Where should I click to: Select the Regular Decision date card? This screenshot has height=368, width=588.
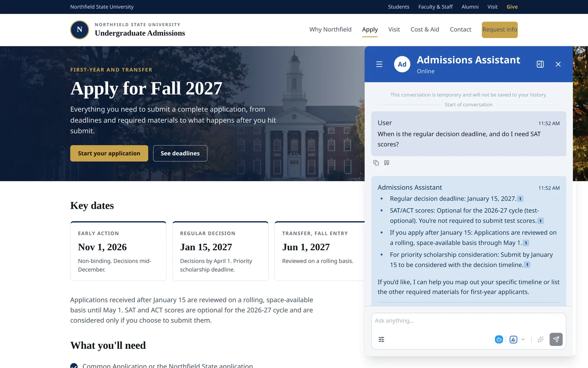tap(220, 251)
